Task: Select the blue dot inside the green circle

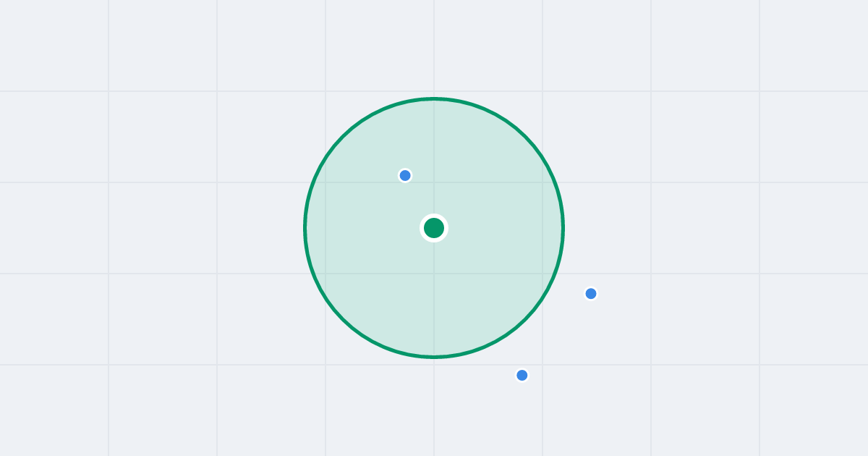Action: point(405,175)
